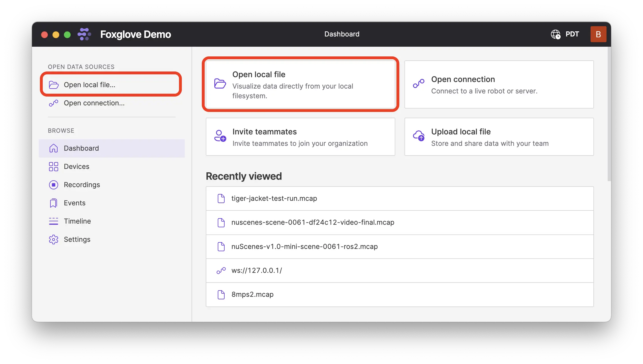Open the user avatar B menu
This screenshot has height=364, width=643.
click(x=598, y=34)
